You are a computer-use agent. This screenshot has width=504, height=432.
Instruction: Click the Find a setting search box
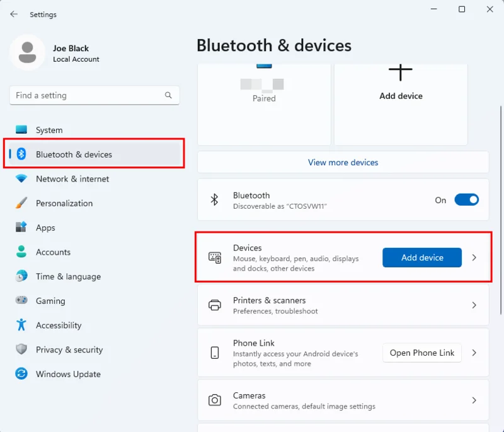[x=94, y=95]
